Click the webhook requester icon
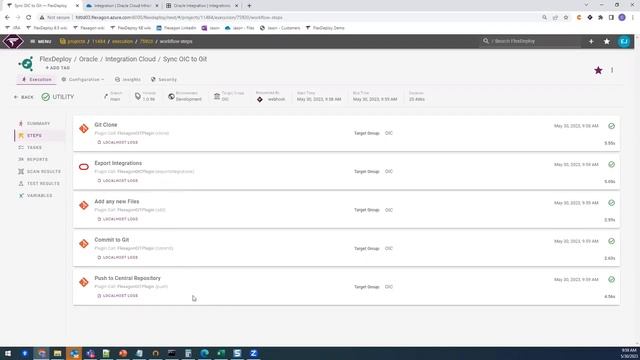Image resolution: width=640 pixels, height=360 pixels. pyautogui.click(x=260, y=100)
